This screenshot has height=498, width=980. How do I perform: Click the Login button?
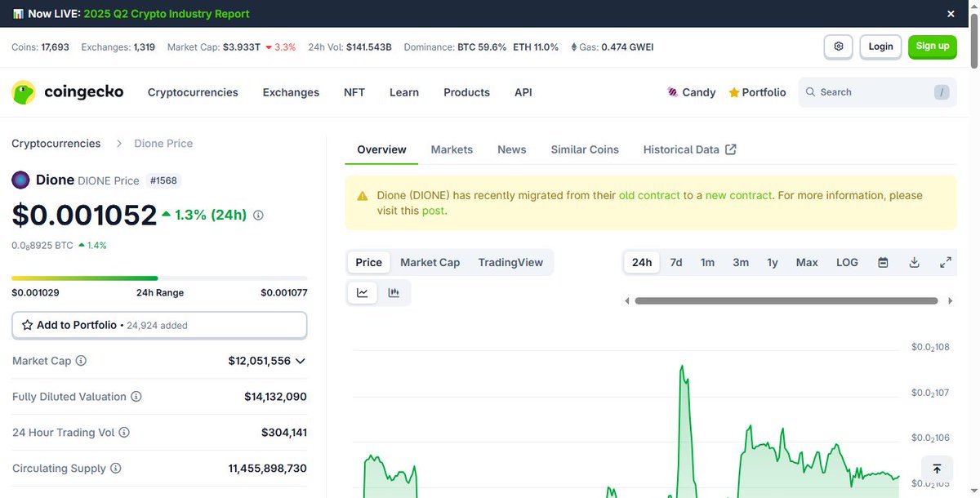tap(880, 47)
